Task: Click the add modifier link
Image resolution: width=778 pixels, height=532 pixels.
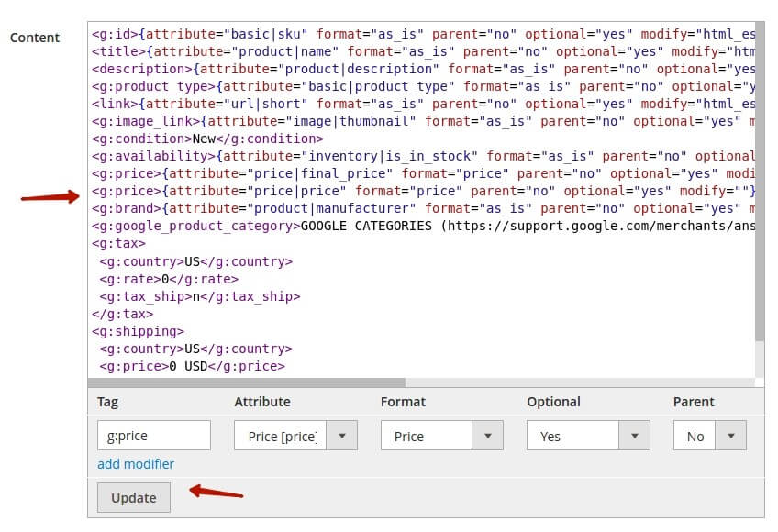Action: [135, 464]
